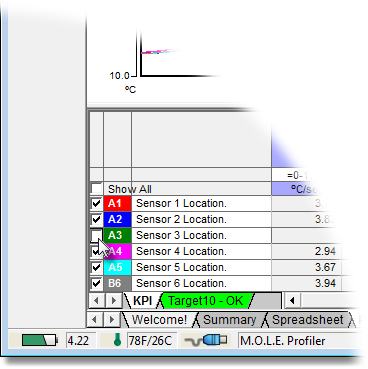This screenshot has width=368, height=369.
Task: Click the 2.94 value cell
Action: (x=307, y=251)
